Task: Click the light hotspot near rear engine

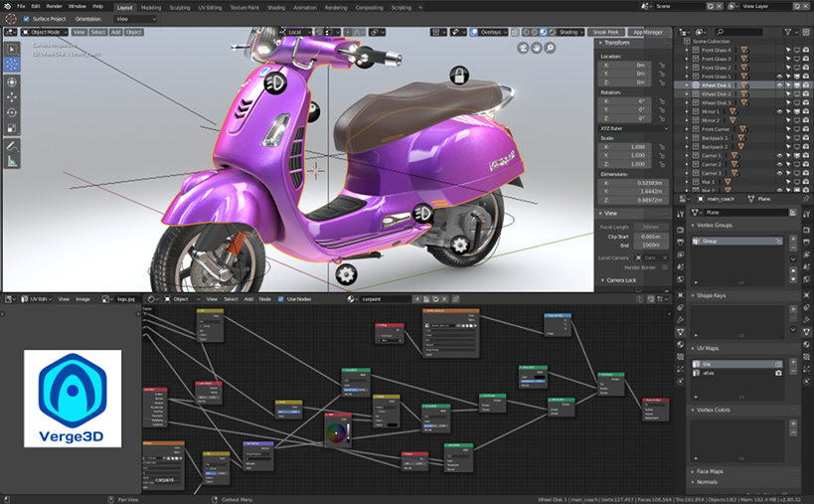Action: pyautogui.click(x=423, y=213)
